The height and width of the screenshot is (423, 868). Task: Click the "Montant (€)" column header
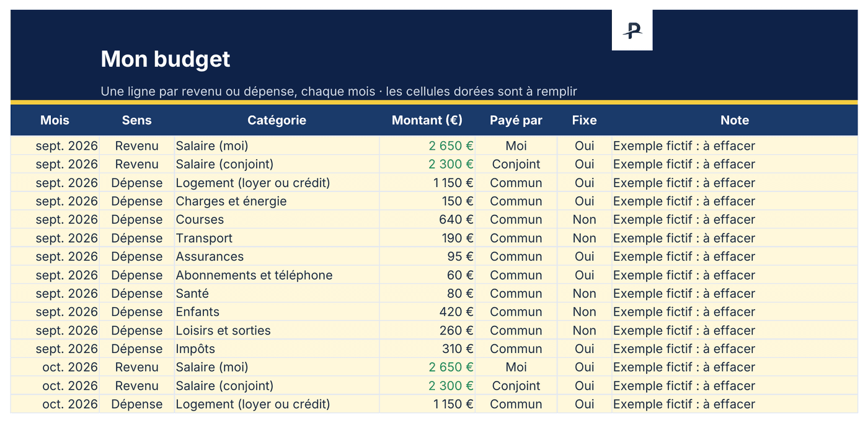(x=427, y=120)
